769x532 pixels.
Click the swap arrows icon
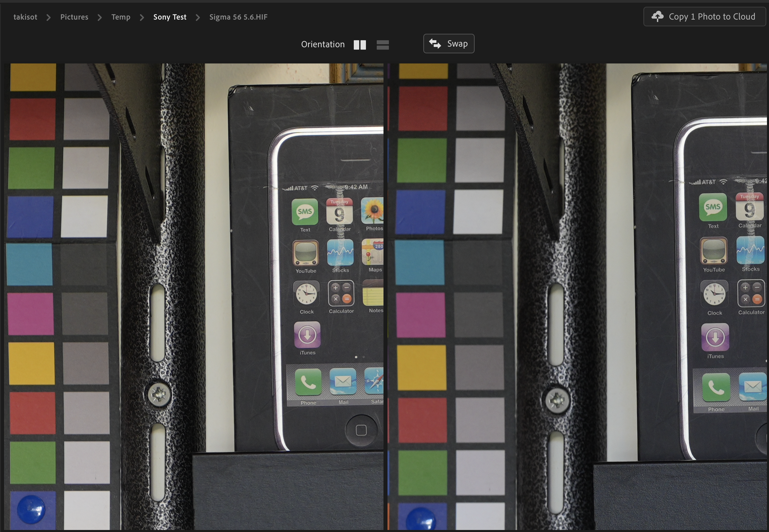tap(435, 44)
